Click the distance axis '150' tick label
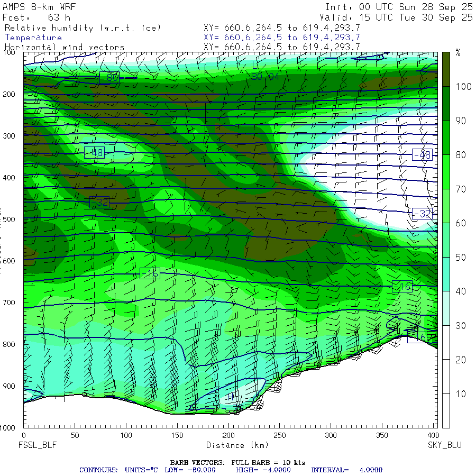The height and width of the screenshot is (476, 476). (177, 435)
